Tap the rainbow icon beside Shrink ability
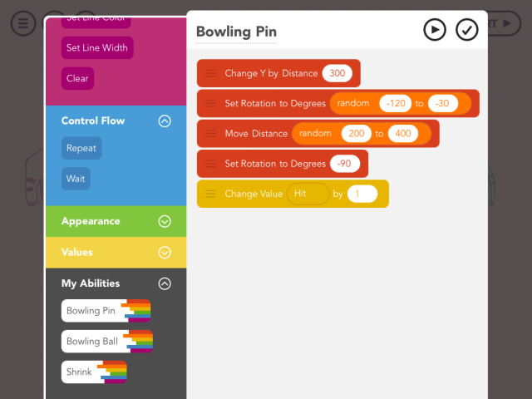The image size is (532, 399). 113,372
